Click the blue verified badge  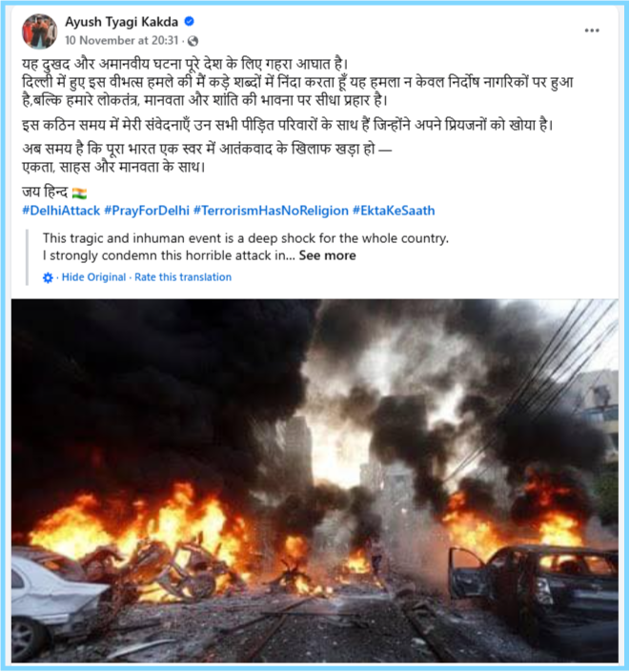pos(189,21)
